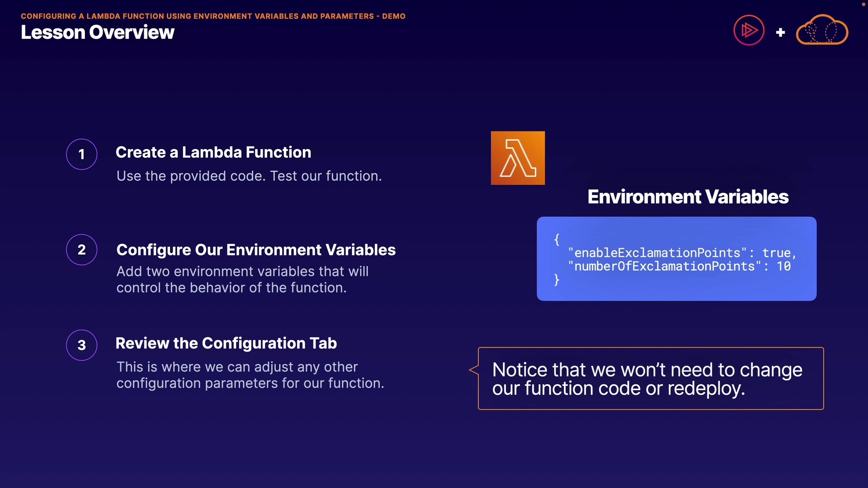Select the circled number 2 step marker

82,249
